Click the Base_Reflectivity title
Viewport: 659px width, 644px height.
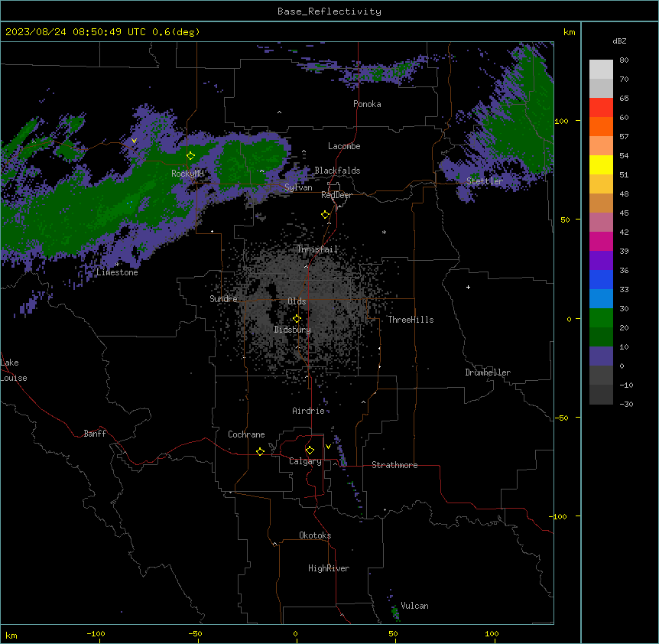tap(329, 11)
